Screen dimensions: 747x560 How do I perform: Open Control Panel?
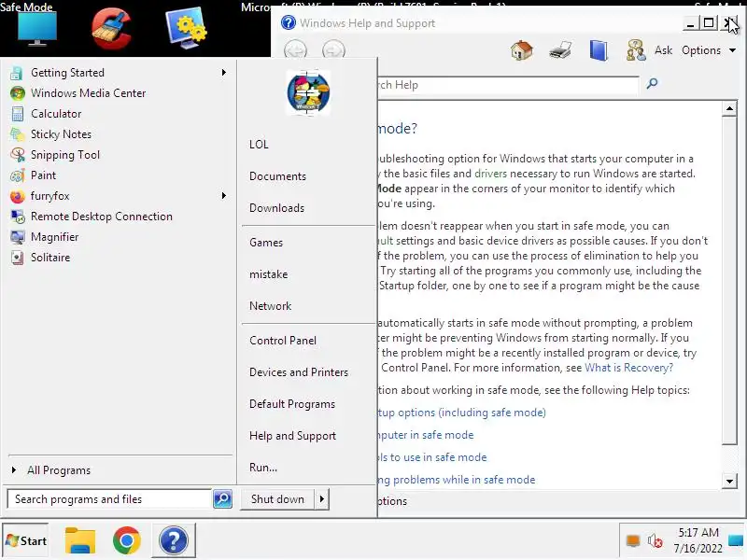(283, 341)
